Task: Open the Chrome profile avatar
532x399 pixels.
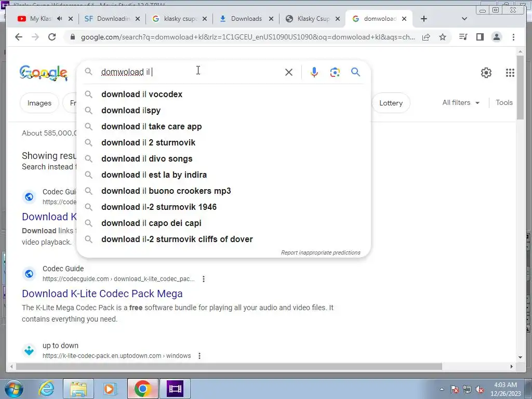Action: (496, 37)
